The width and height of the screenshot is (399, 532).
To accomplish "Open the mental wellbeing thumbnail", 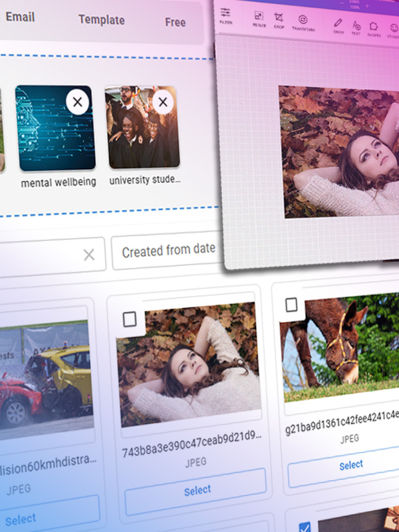I will coord(55,128).
